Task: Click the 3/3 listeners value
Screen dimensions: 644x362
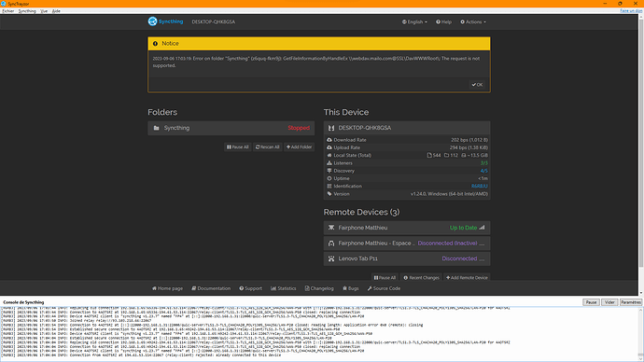Action: (x=484, y=163)
